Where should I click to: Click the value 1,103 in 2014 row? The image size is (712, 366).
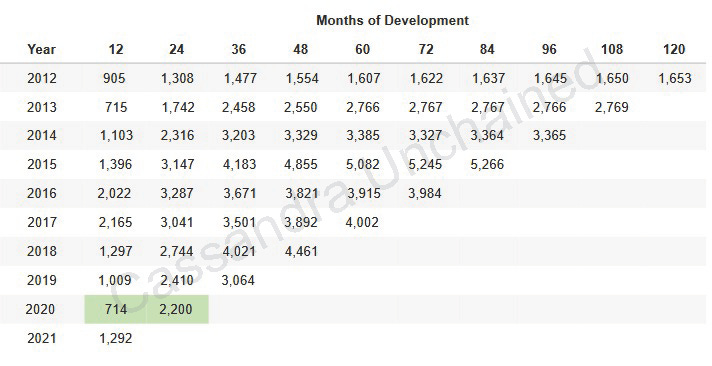point(116,135)
